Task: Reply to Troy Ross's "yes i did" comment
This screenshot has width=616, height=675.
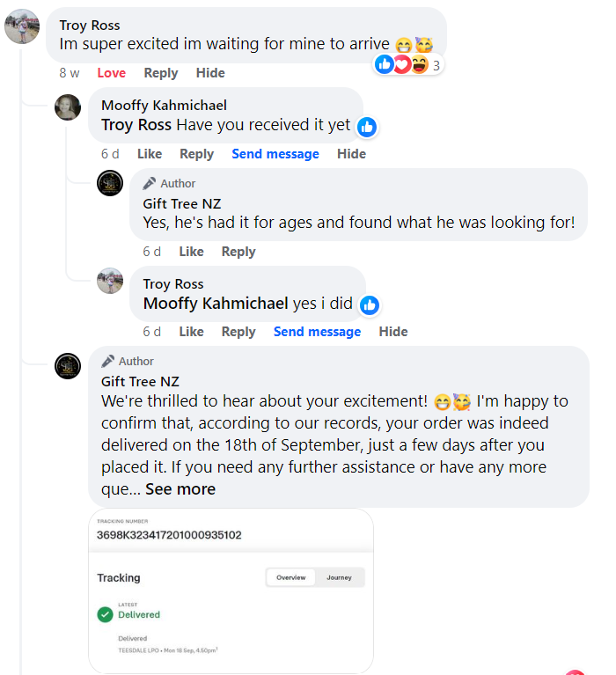Action: 238,332
